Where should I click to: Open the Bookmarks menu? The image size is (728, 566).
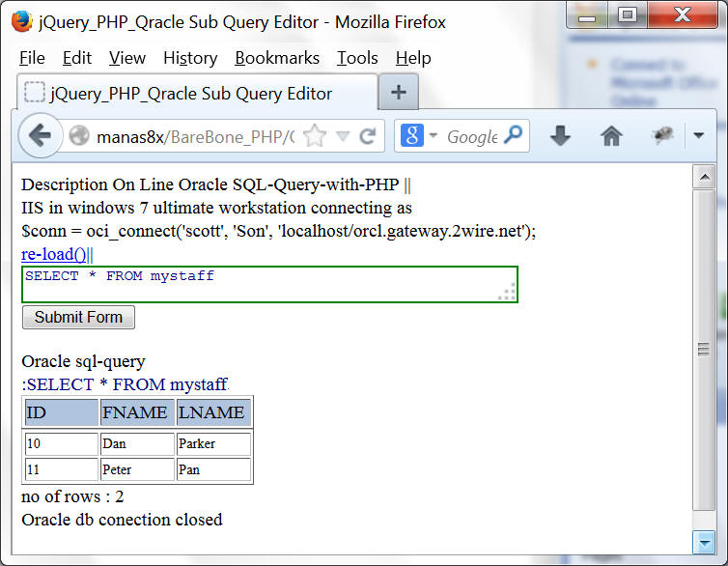point(277,58)
